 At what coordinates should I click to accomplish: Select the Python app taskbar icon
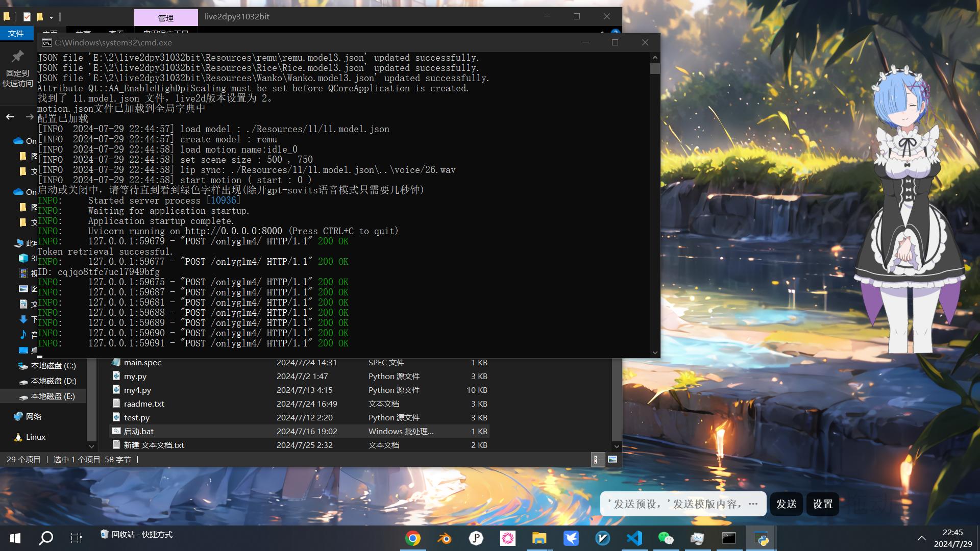tap(761, 538)
